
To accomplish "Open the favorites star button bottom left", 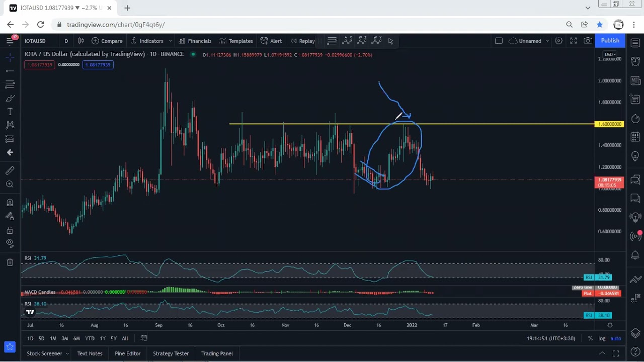I will point(10,346).
